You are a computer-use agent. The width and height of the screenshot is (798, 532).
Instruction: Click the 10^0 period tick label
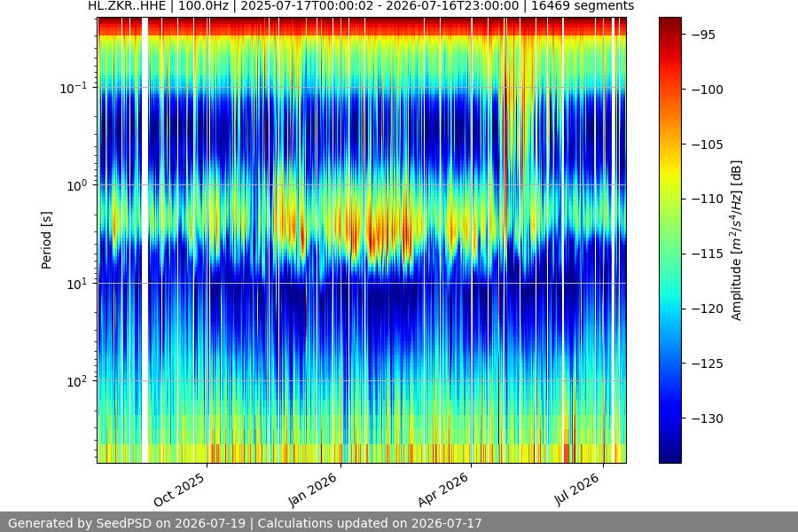(77, 185)
